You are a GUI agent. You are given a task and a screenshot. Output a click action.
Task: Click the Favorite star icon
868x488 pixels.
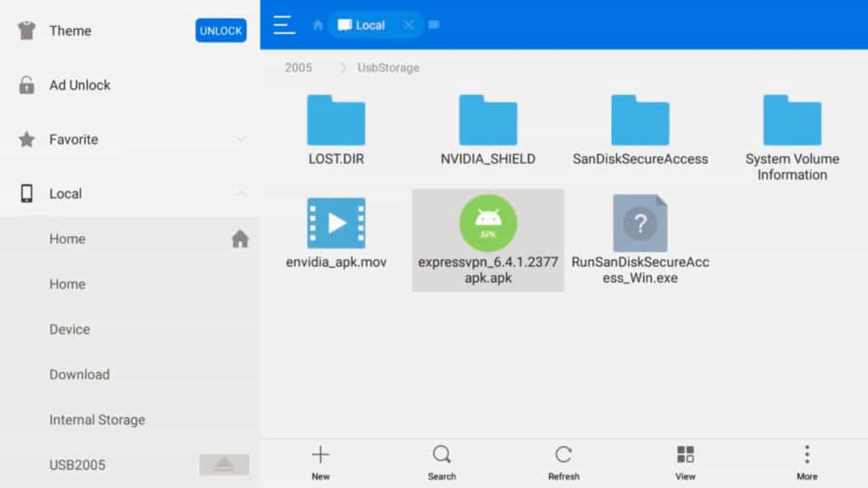26,139
